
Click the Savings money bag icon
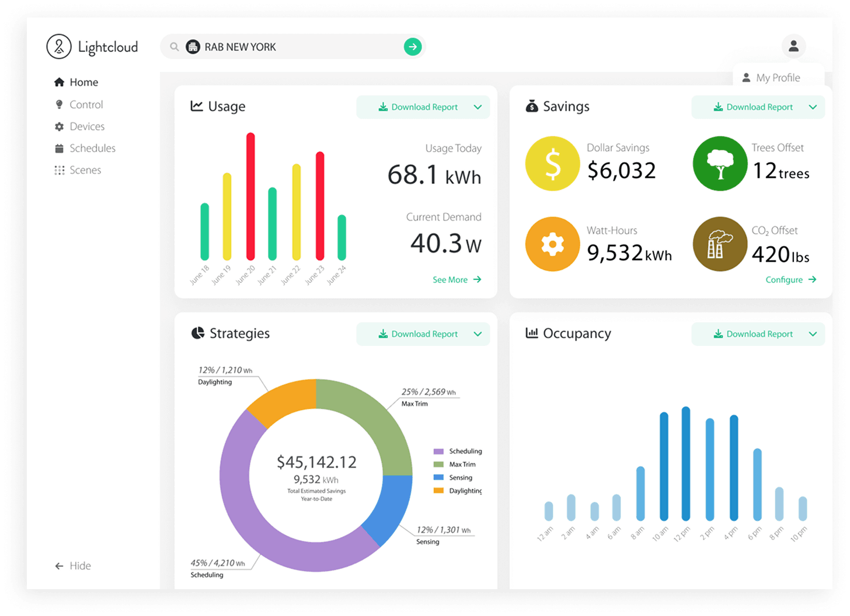click(532, 106)
